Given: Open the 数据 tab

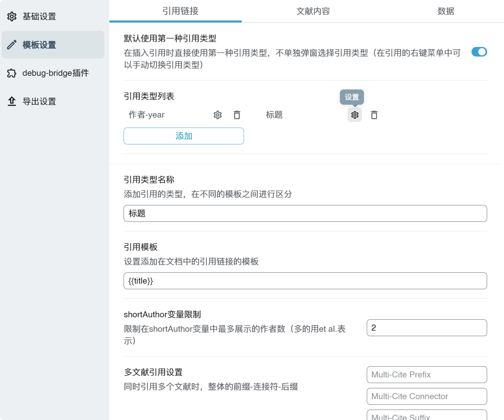Looking at the screenshot, I should tap(445, 11).
